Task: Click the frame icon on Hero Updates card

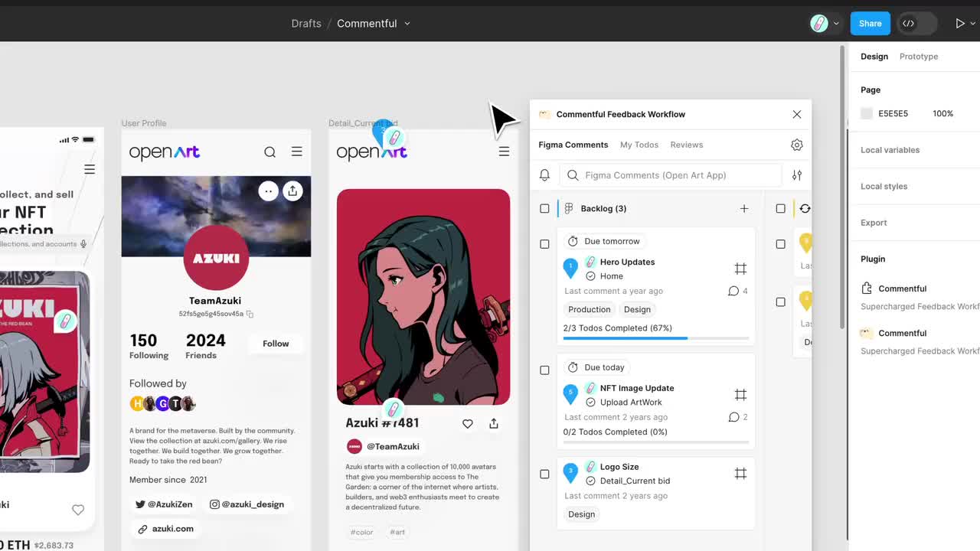Action: (740, 269)
